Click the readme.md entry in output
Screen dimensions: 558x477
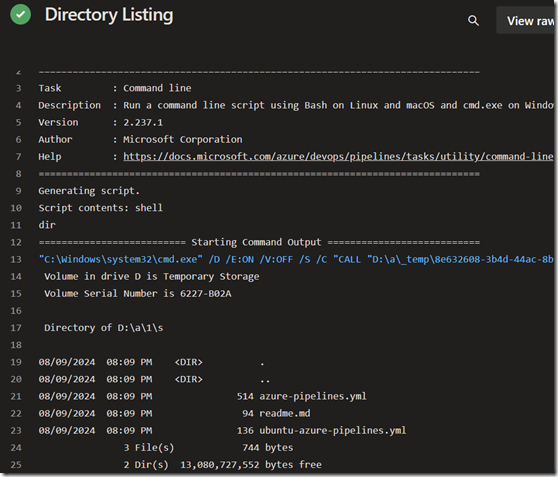[x=285, y=413]
